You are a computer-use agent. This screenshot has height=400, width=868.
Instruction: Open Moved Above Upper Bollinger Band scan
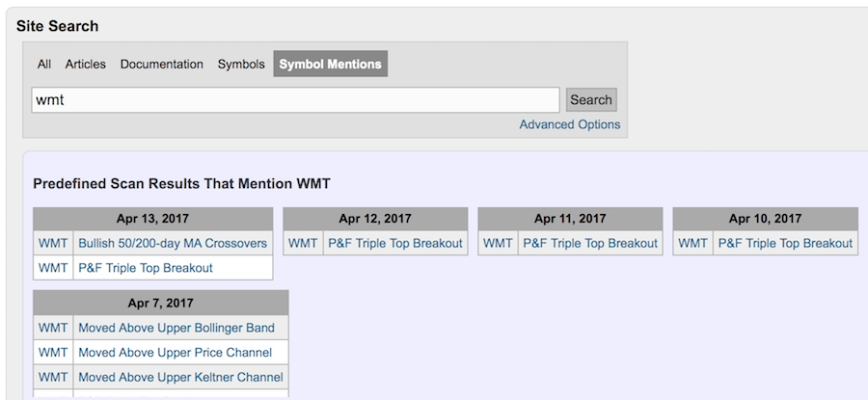(x=176, y=328)
